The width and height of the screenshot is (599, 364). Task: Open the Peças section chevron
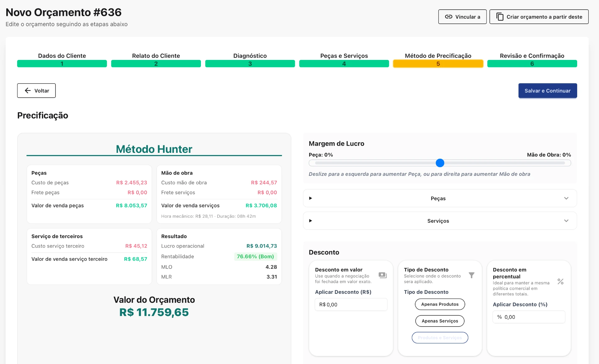[x=566, y=198]
